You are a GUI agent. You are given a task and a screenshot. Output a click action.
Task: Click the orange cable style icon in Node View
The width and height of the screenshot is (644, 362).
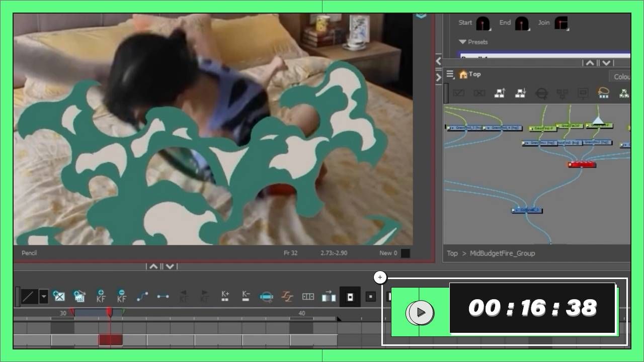click(x=603, y=93)
